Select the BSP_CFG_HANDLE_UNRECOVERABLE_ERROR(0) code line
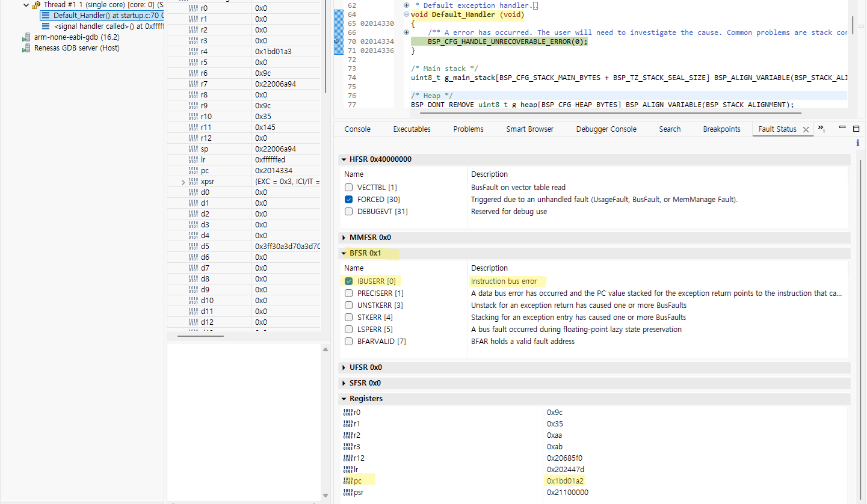The image size is (867, 504). coord(507,41)
